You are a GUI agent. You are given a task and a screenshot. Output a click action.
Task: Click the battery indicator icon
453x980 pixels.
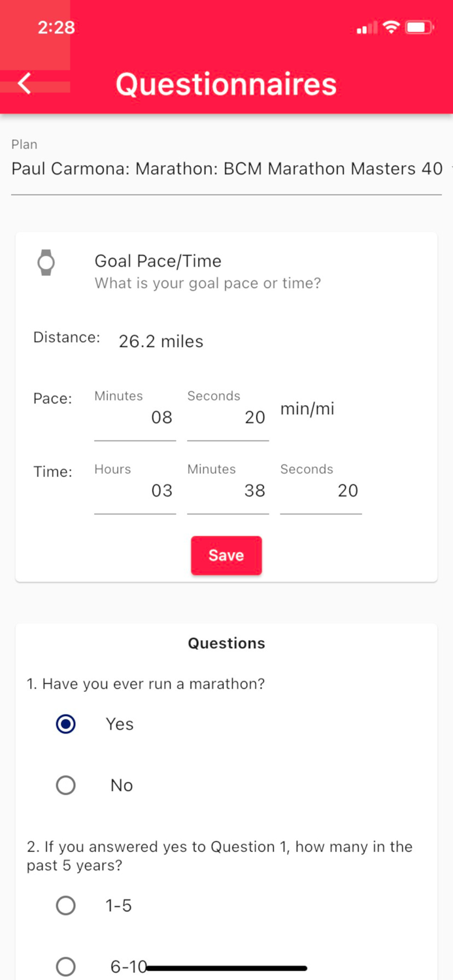(418, 27)
